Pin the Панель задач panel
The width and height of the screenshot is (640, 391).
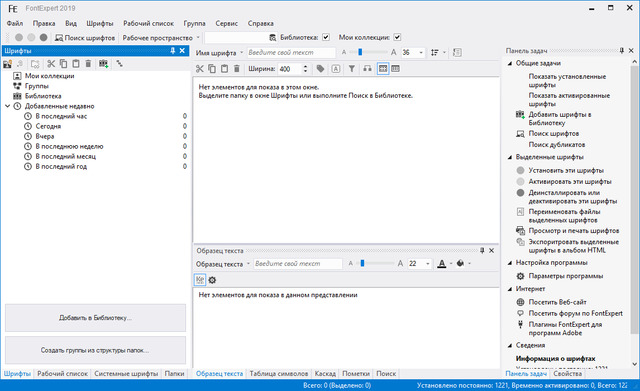(x=622, y=51)
